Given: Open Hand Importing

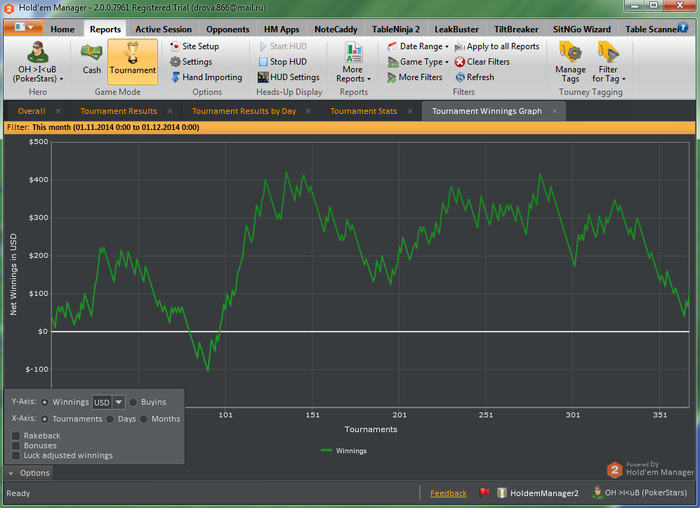Looking at the screenshot, I should coord(207,77).
